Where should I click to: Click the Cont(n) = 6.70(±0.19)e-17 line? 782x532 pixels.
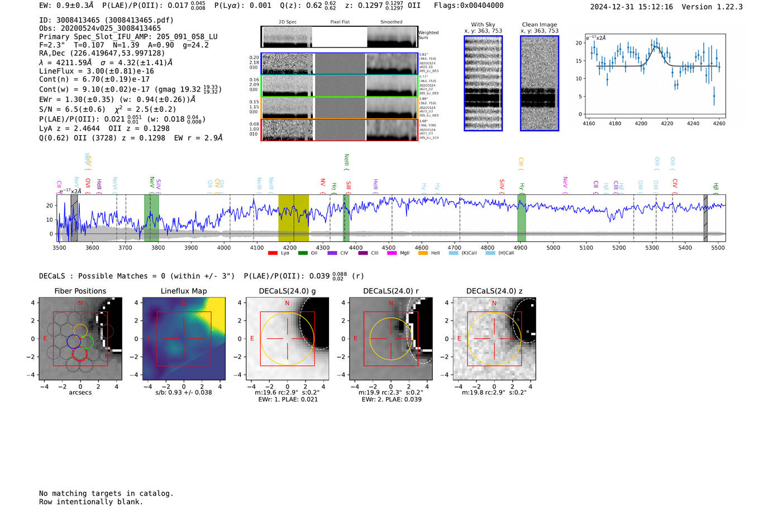(94, 79)
